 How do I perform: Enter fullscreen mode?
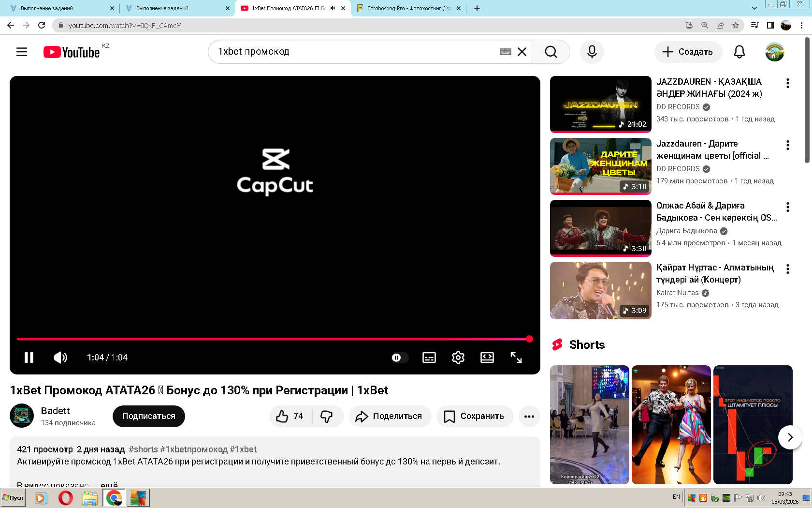coord(516,358)
